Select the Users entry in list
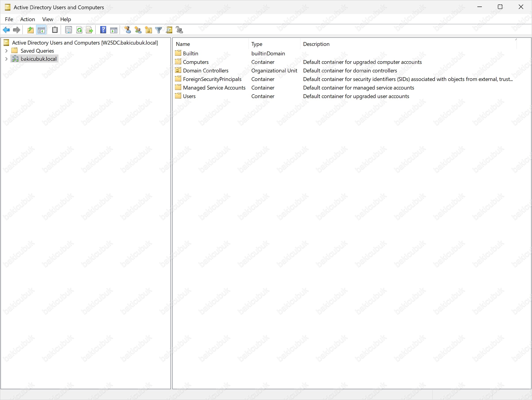The height and width of the screenshot is (400, 532). coord(189,96)
